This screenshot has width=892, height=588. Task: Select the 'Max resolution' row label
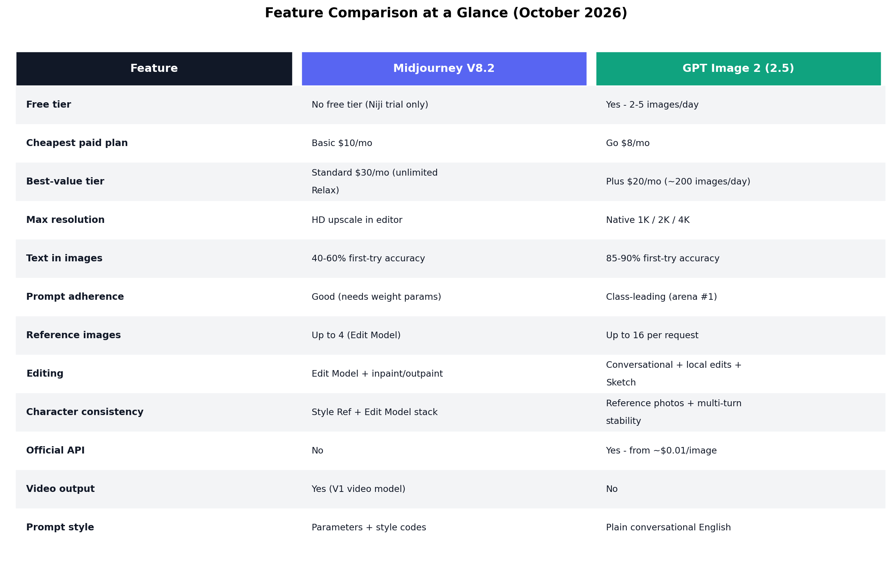click(x=65, y=220)
